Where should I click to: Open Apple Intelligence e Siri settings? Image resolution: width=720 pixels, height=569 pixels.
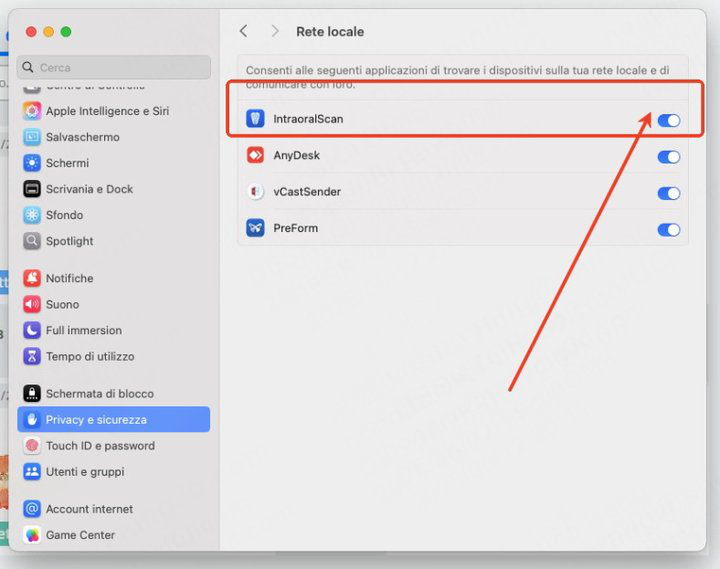coord(113,111)
